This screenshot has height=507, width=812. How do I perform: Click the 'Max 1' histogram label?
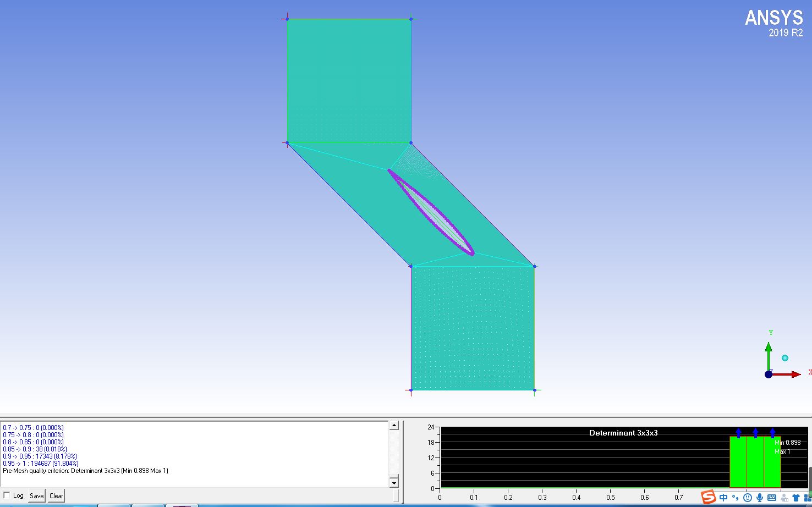click(782, 451)
